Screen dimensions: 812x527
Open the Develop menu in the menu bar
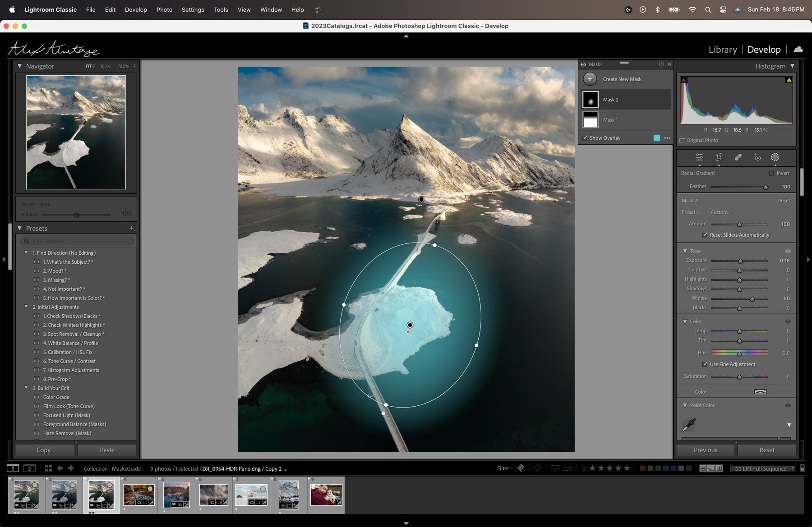pos(136,9)
